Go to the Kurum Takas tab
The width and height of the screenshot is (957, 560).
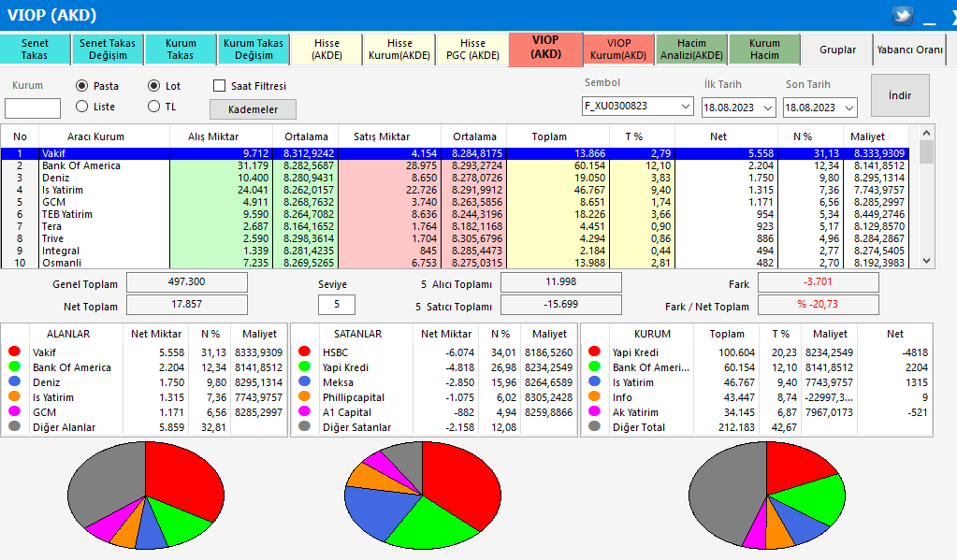click(181, 50)
